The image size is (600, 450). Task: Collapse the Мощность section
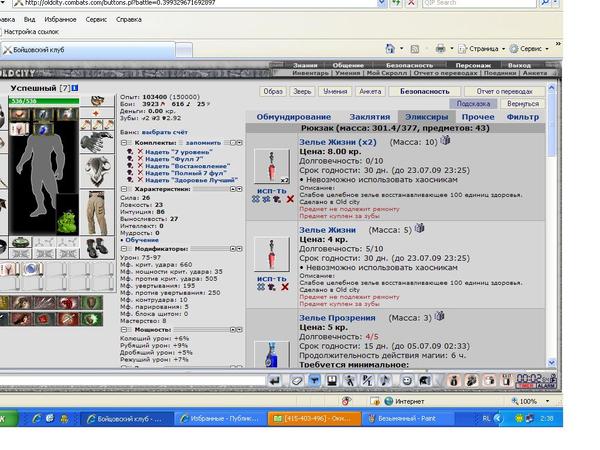[124, 329]
